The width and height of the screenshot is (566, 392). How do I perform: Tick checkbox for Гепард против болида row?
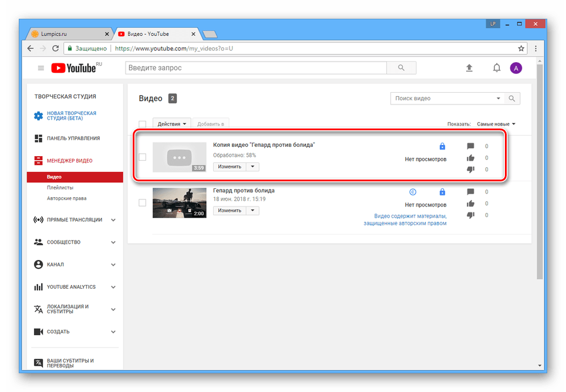pyautogui.click(x=142, y=202)
